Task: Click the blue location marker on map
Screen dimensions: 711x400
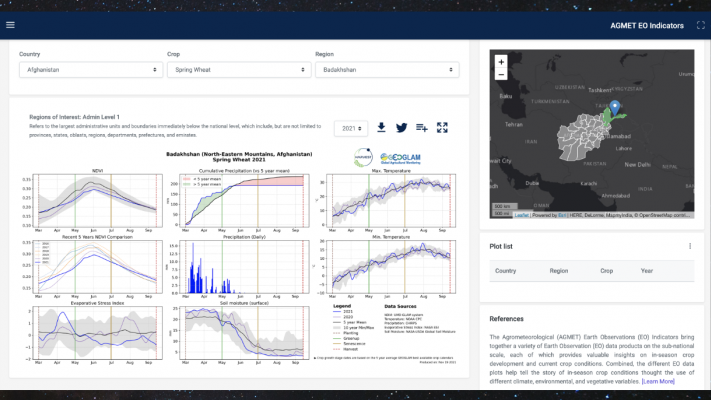Action: click(x=615, y=108)
